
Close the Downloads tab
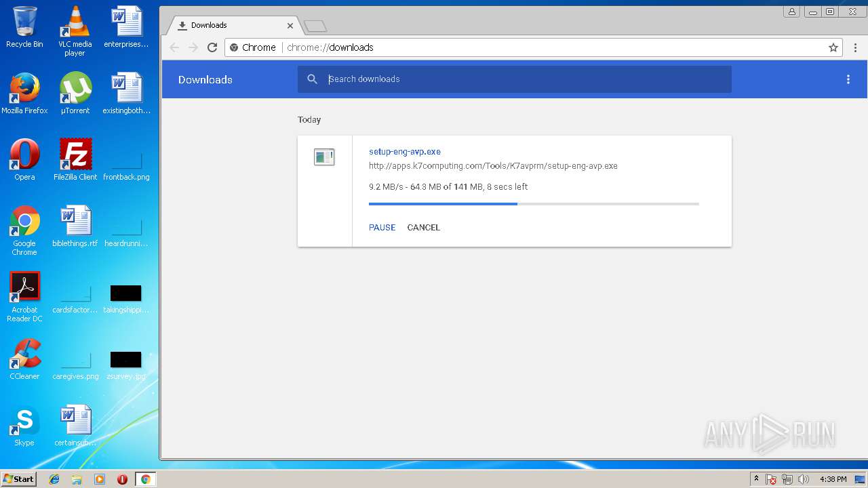[x=290, y=26]
